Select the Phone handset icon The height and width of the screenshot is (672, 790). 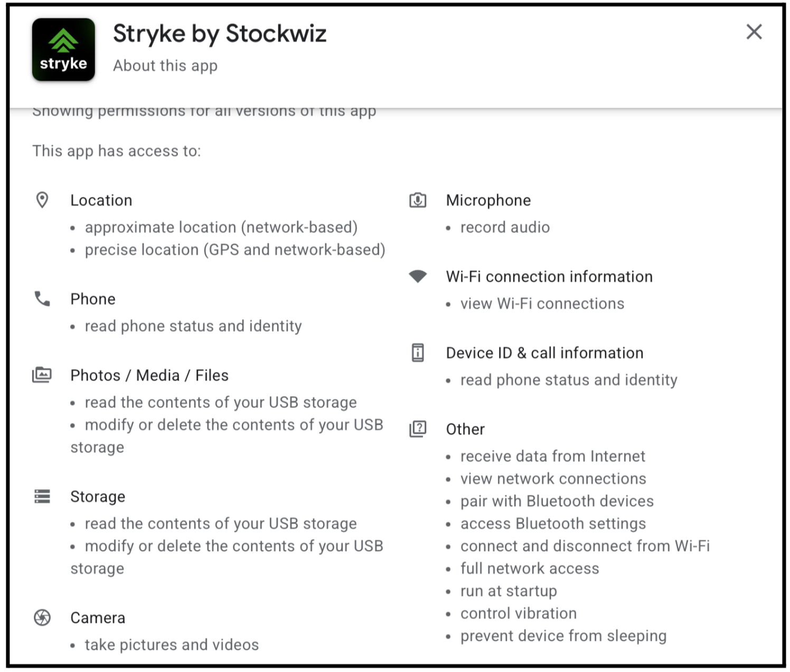pyautogui.click(x=42, y=298)
